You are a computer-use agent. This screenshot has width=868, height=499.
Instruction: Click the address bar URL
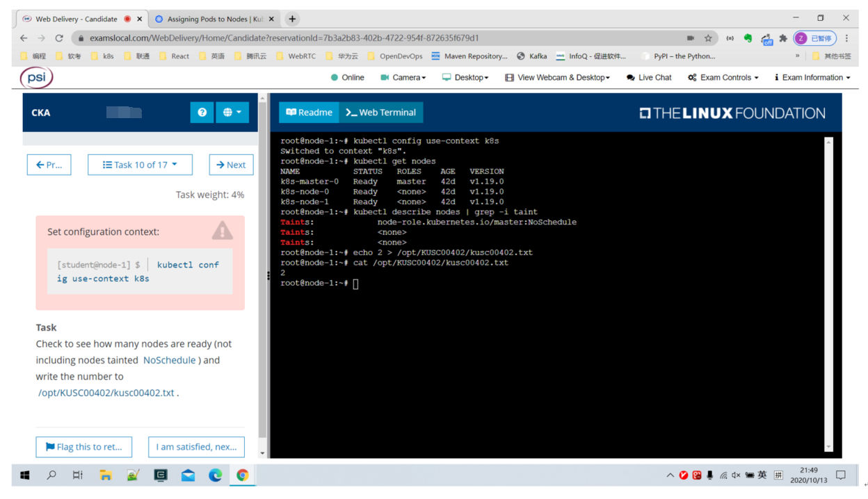click(284, 38)
